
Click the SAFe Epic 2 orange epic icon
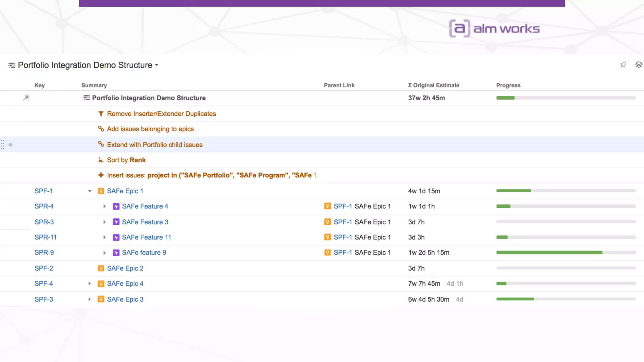click(101, 268)
